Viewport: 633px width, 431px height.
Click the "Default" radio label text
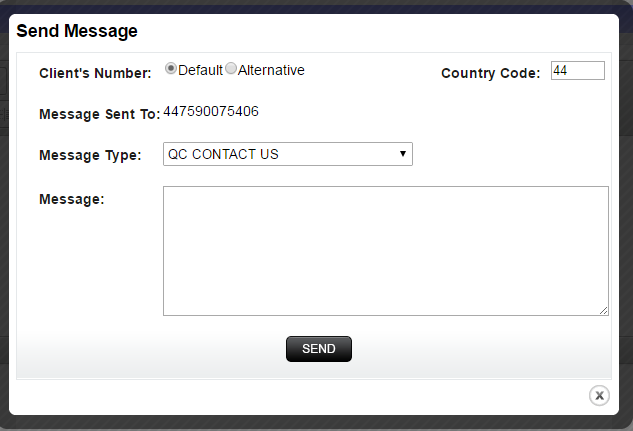coord(200,70)
